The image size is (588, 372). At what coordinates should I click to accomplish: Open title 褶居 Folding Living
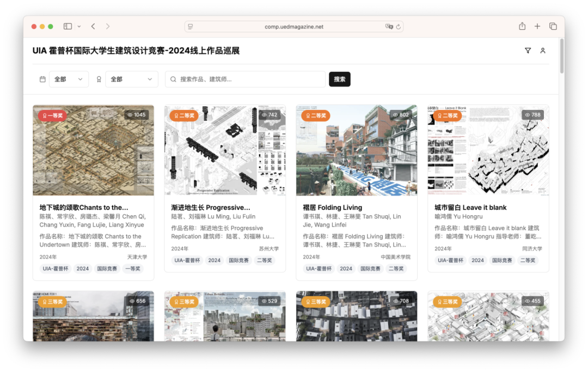[333, 208]
